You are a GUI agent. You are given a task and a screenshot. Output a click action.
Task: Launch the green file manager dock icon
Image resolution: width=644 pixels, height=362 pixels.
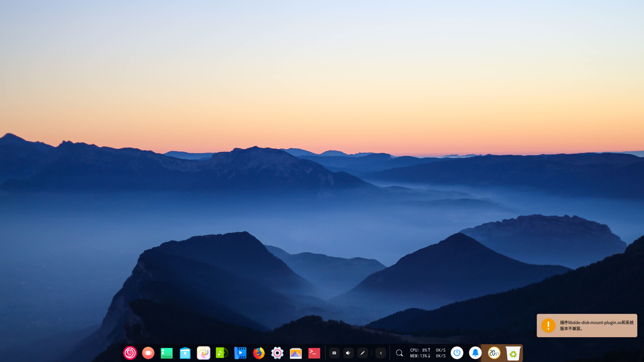167,353
